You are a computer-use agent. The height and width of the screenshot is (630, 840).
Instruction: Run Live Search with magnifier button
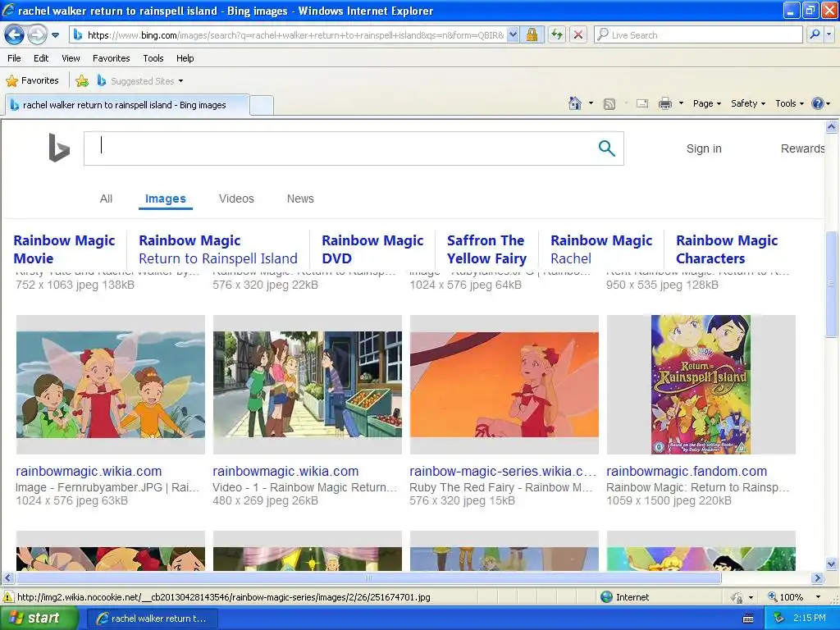815,35
